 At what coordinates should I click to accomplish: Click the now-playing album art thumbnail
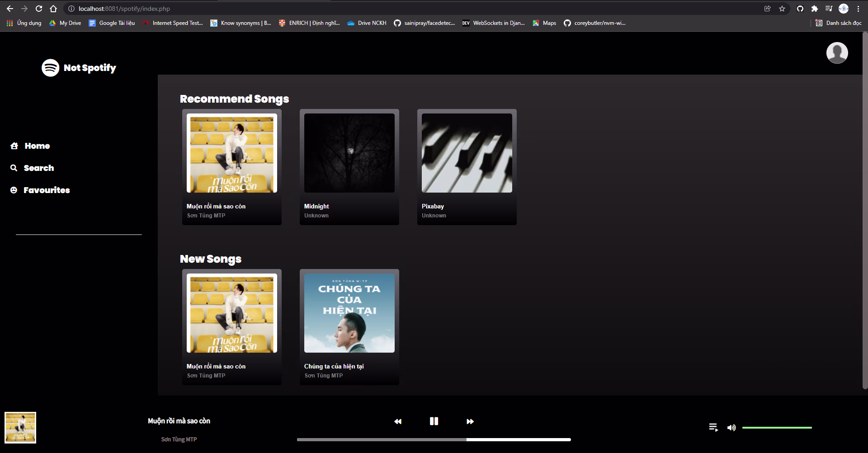point(20,427)
